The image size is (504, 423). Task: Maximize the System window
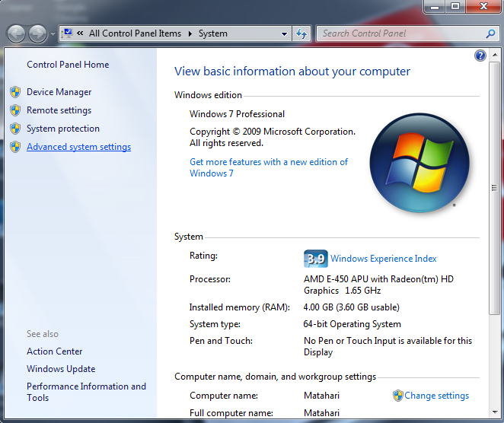[455, 6]
